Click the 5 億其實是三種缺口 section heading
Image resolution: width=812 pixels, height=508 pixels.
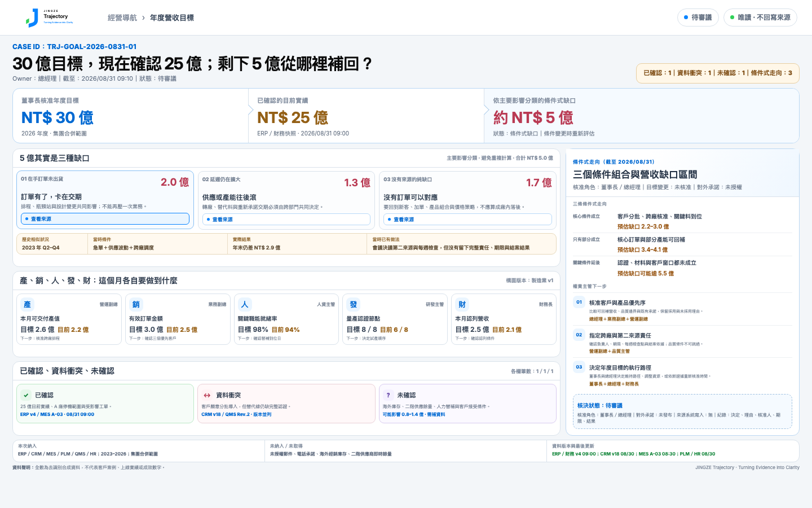pyautogui.click(x=55, y=158)
